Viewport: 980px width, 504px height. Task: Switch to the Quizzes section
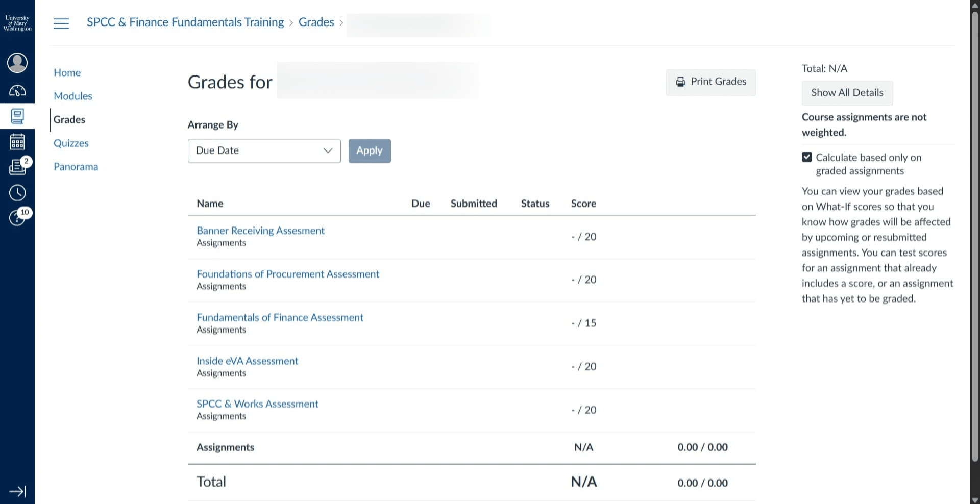(x=71, y=143)
